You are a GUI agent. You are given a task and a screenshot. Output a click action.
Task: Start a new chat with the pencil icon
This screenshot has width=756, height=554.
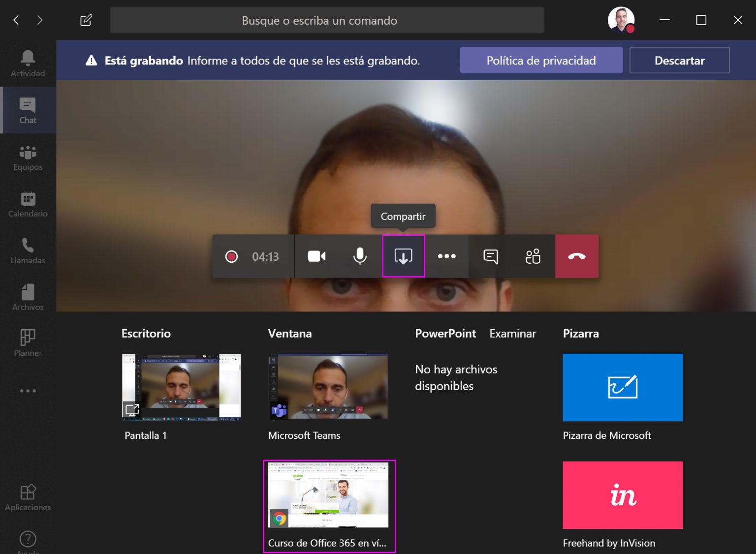[86, 20]
